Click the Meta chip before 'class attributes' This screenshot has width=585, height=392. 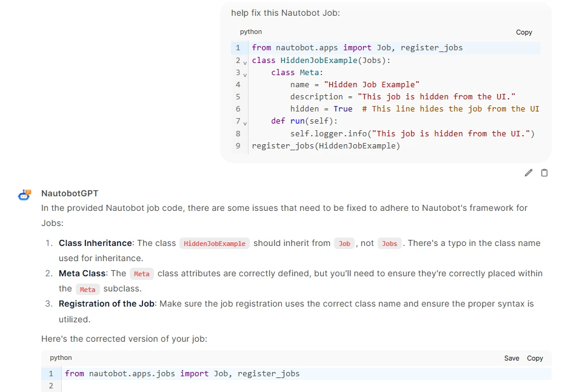coord(142,274)
